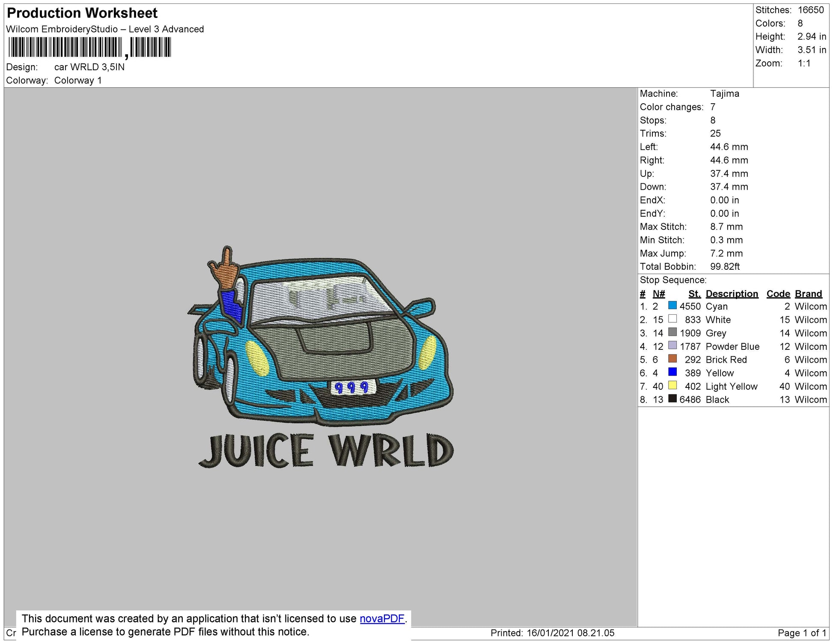Click the White thread swatch
Viewport: 833px width, 644px height.
click(672, 320)
